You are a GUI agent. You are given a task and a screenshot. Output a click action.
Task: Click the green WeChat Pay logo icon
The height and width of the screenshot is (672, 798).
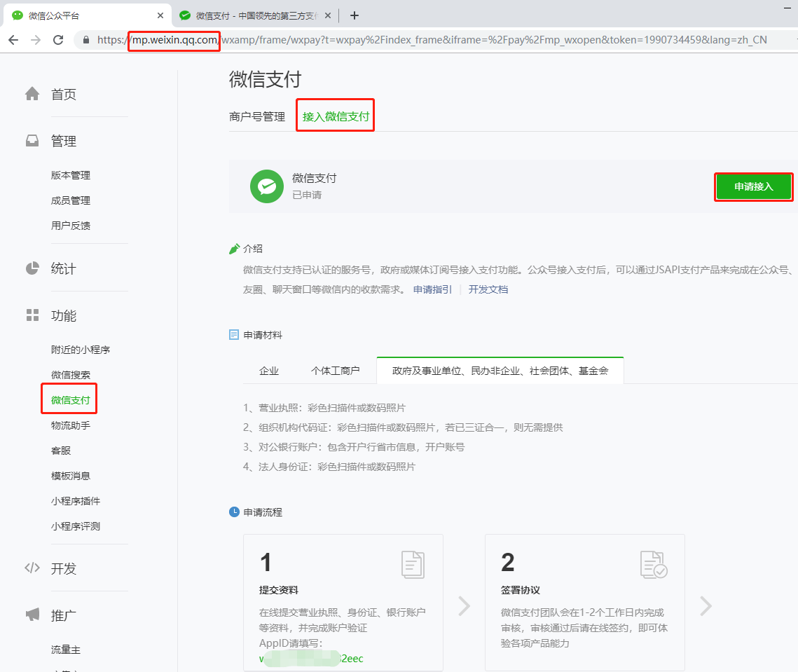pos(267,186)
